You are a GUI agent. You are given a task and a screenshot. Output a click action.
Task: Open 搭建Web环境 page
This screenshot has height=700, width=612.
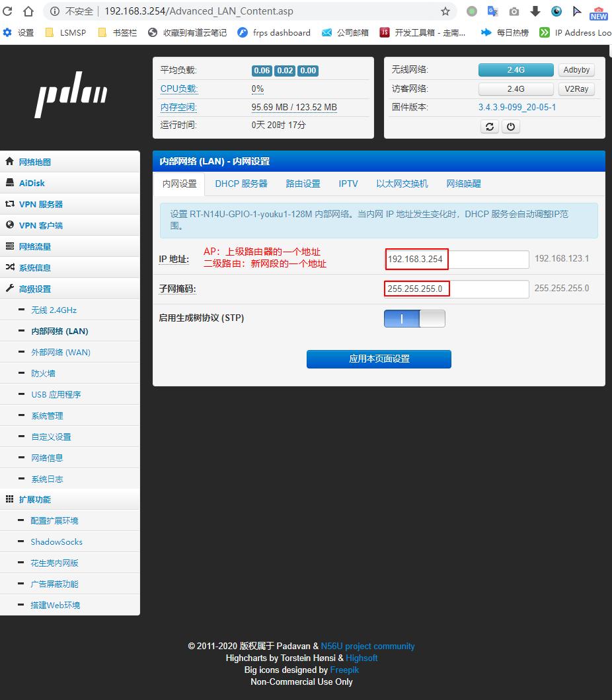click(x=69, y=606)
